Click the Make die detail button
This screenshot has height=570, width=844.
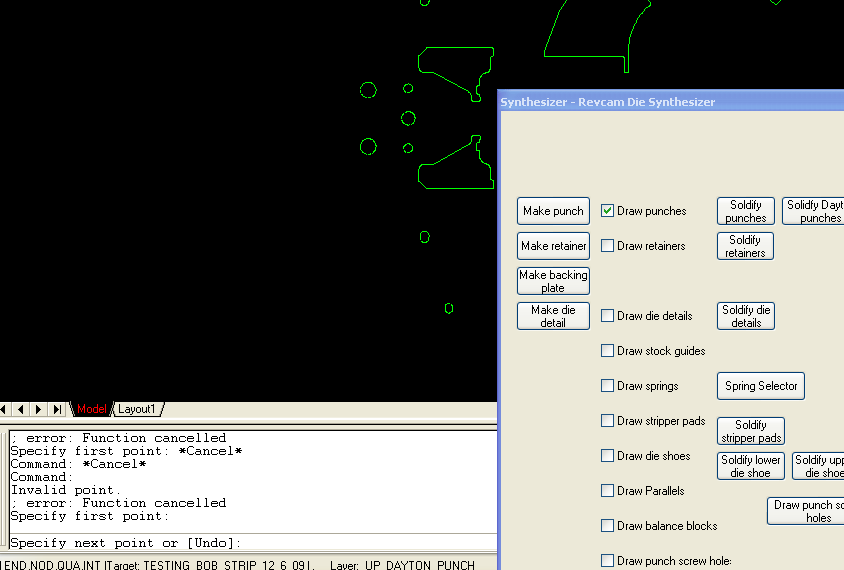(553, 316)
